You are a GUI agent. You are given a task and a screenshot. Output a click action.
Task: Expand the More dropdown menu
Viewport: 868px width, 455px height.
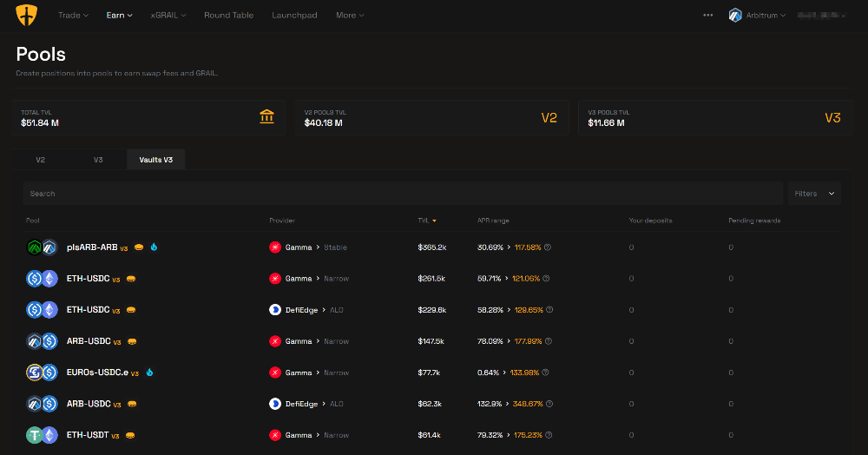click(x=350, y=16)
